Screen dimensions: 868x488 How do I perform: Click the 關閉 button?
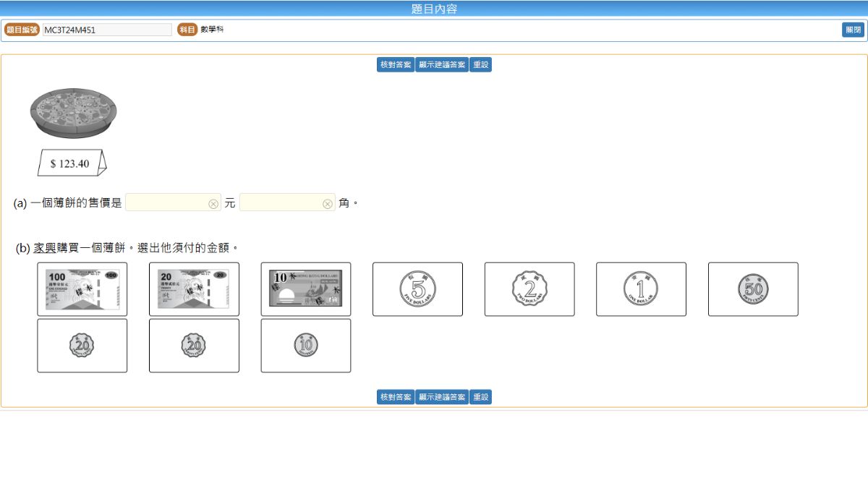click(x=854, y=30)
